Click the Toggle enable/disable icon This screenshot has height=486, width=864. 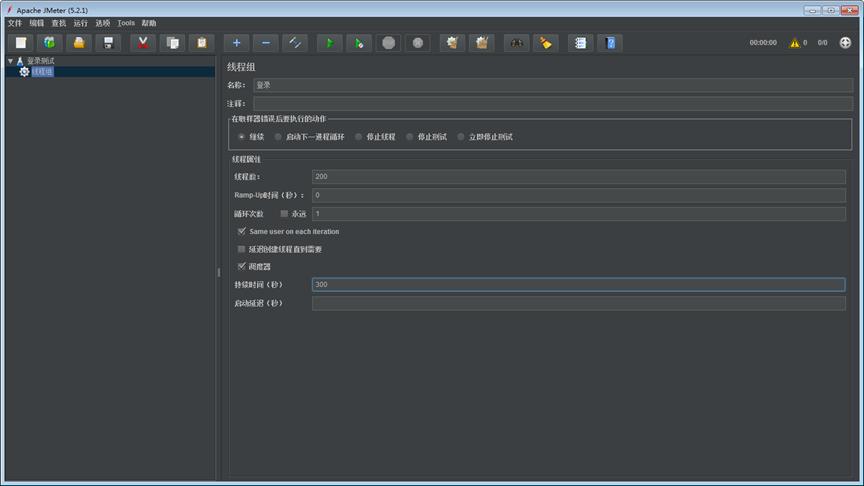(295, 43)
